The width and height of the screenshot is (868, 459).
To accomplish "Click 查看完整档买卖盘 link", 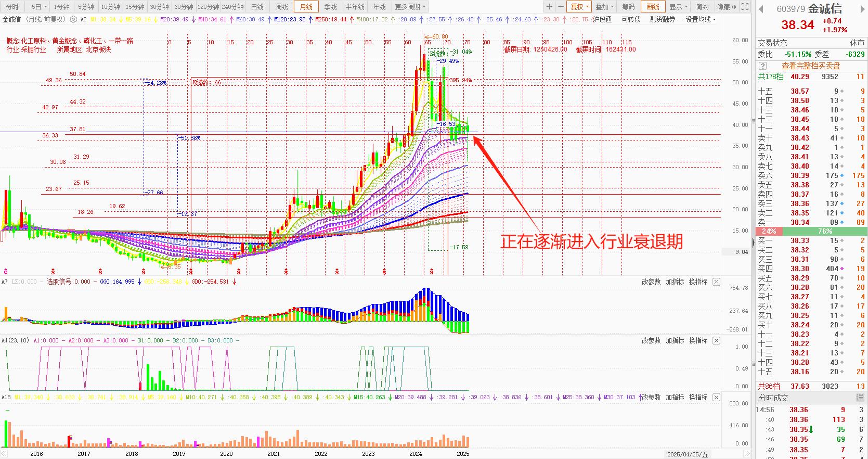I will 811,66.
